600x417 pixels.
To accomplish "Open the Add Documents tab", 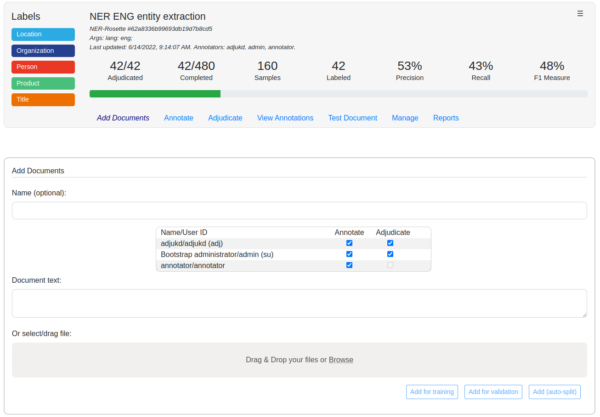I will 123,118.
